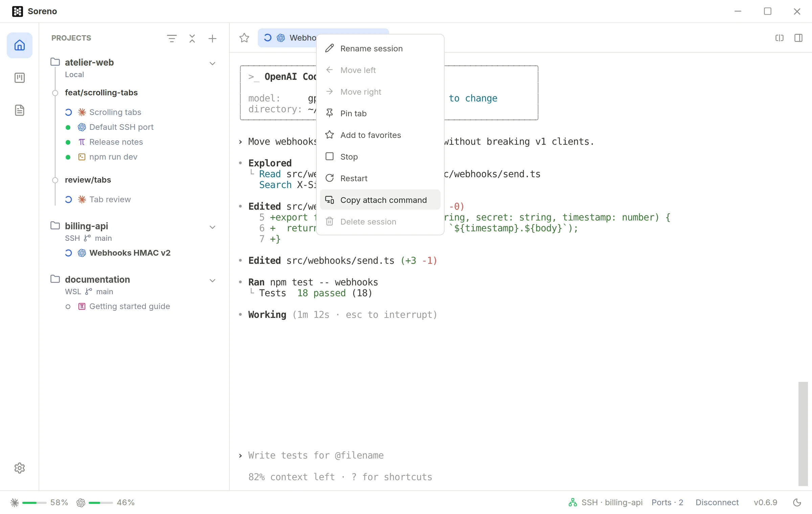Choose Pin tab from the menu
The height and width of the screenshot is (514, 812).
(380, 114)
